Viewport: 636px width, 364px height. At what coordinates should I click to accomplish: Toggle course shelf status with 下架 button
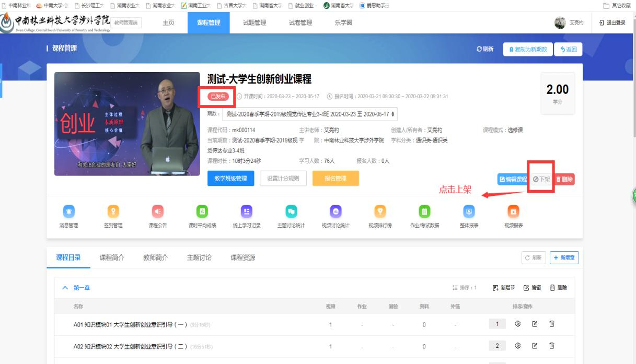click(541, 179)
